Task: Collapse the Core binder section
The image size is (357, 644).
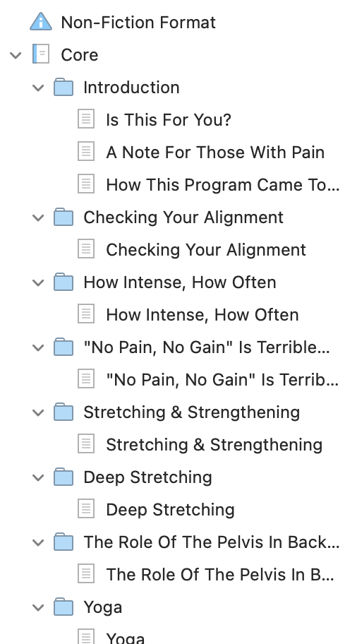Action: 16,54
